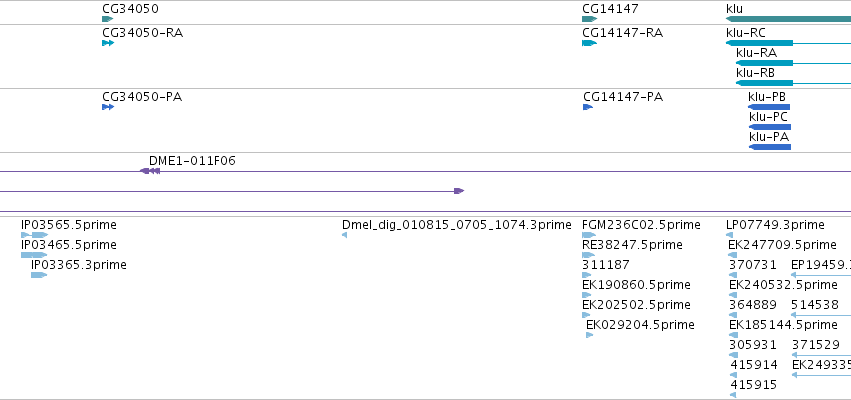Select the CG14147-PA protein arrow glyph
851x400 pixels.
[x=588, y=107]
